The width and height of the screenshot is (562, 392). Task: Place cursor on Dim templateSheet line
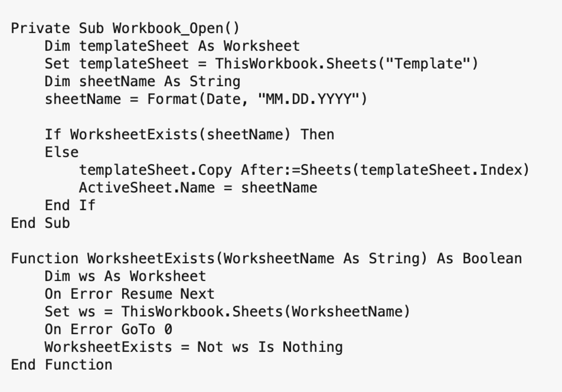coord(172,46)
